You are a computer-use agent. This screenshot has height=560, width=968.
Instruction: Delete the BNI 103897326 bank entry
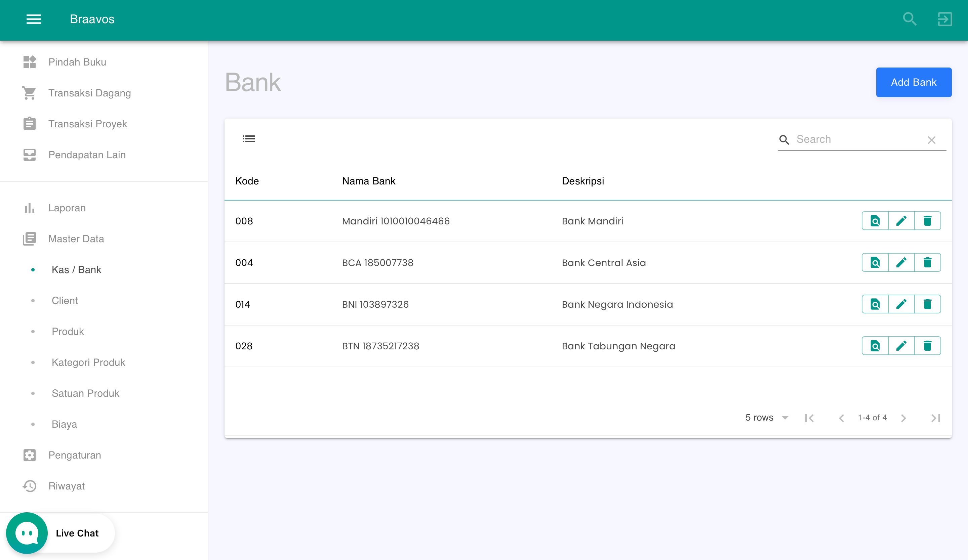tap(928, 304)
